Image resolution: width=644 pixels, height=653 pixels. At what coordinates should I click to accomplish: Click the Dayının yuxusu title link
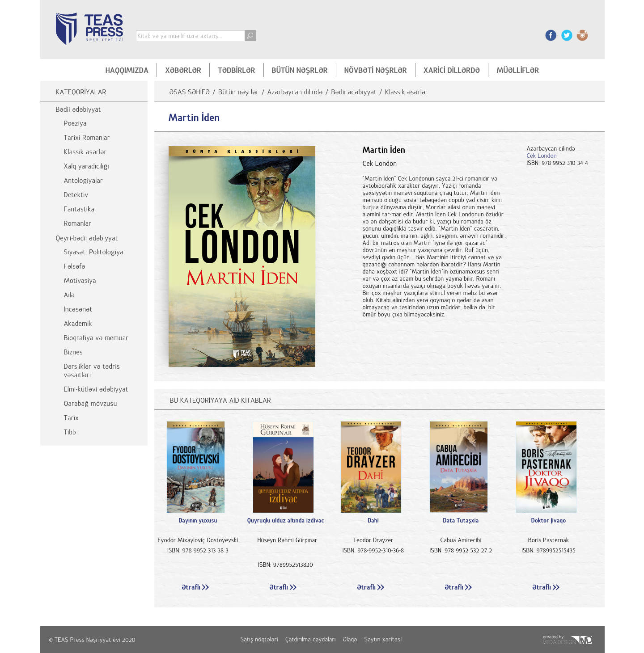198,521
